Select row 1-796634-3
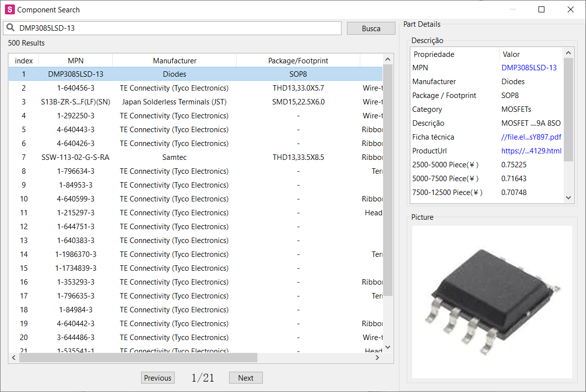The width and height of the screenshot is (586, 392). pyautogui.click(x=196, y=171)
